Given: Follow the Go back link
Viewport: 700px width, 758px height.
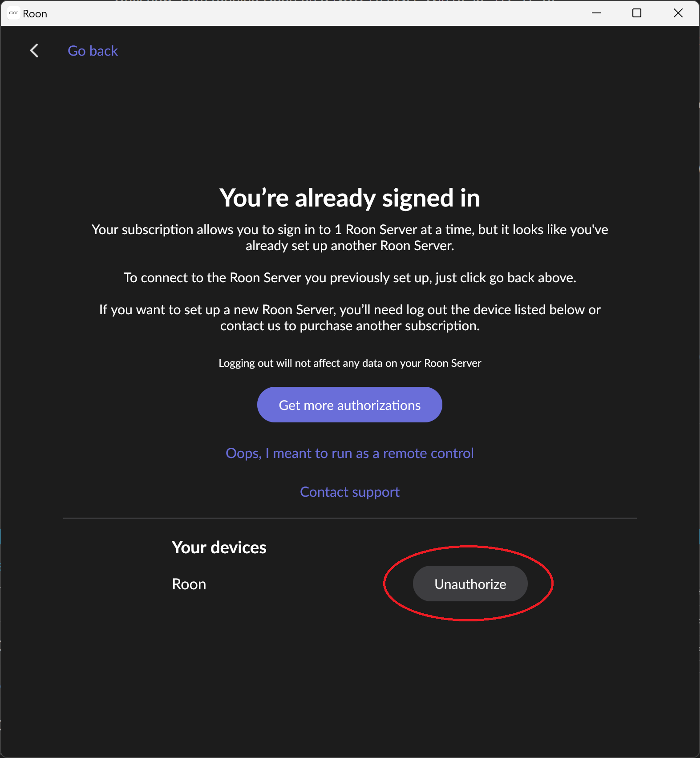Looking at the screenshot, I should click(x=93, y=51).
